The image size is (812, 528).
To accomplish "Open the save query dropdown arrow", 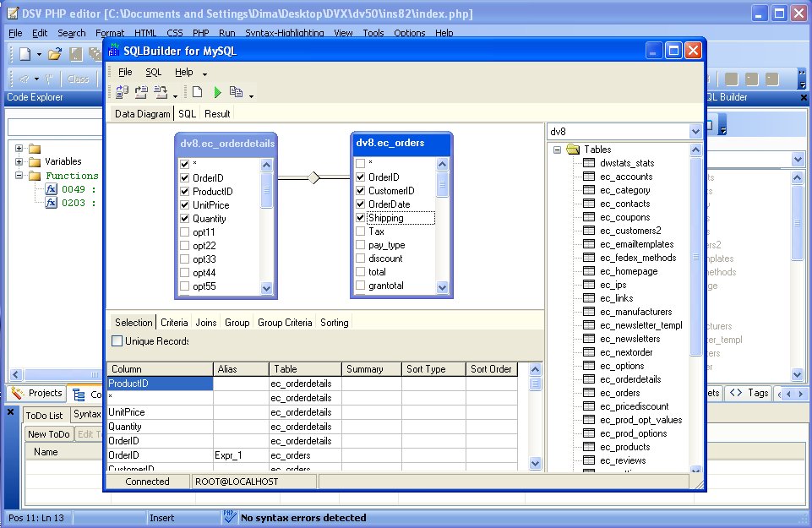I will pyautogui.click(x=175, y=96).
